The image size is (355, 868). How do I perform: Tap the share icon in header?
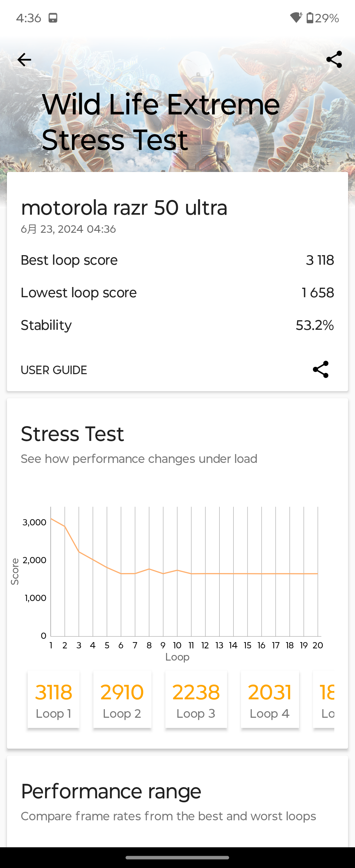point(334,60)
